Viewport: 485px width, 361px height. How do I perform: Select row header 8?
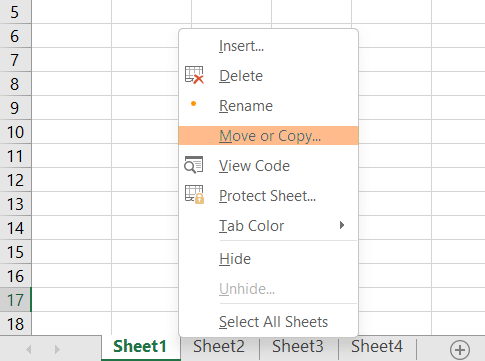coord(16,84)
